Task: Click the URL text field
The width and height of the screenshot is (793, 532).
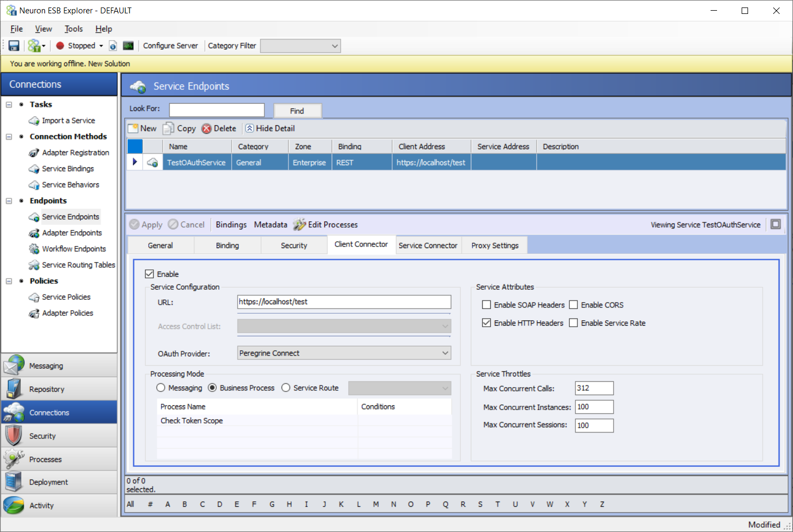Action: (x=344, y=302)
